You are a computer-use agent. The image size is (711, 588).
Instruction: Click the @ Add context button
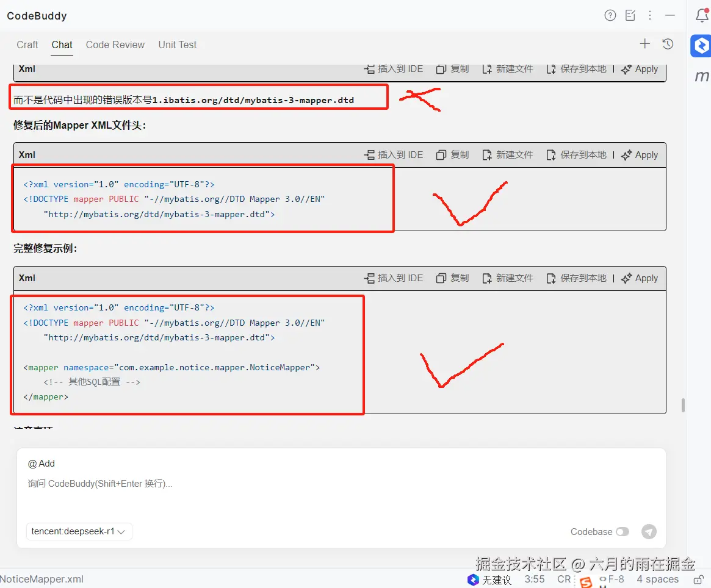click(42, 464)
